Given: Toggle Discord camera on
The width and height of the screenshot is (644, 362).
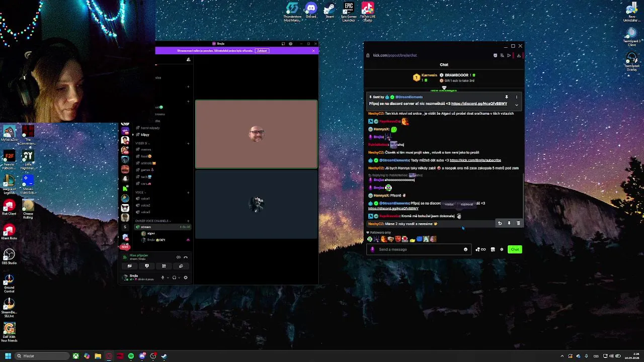Looking at the screenshot, I should pos(130,266).
